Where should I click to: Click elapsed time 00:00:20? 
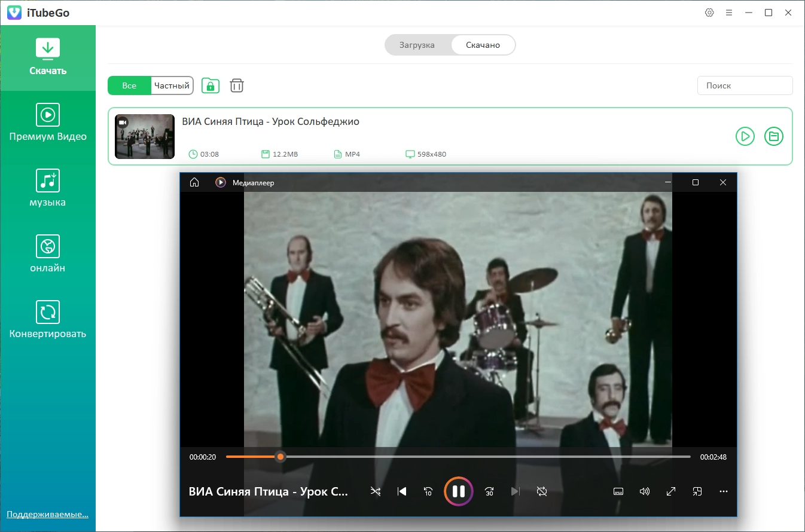203,457
